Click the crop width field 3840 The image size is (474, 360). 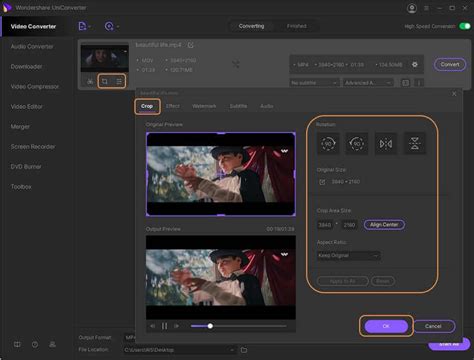[x=325, y=225]
